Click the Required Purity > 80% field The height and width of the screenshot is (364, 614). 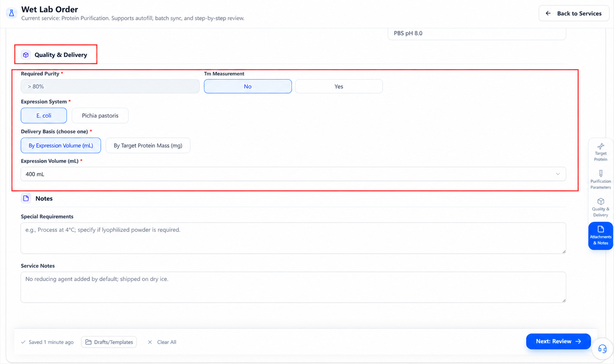[x=110, y=86]
